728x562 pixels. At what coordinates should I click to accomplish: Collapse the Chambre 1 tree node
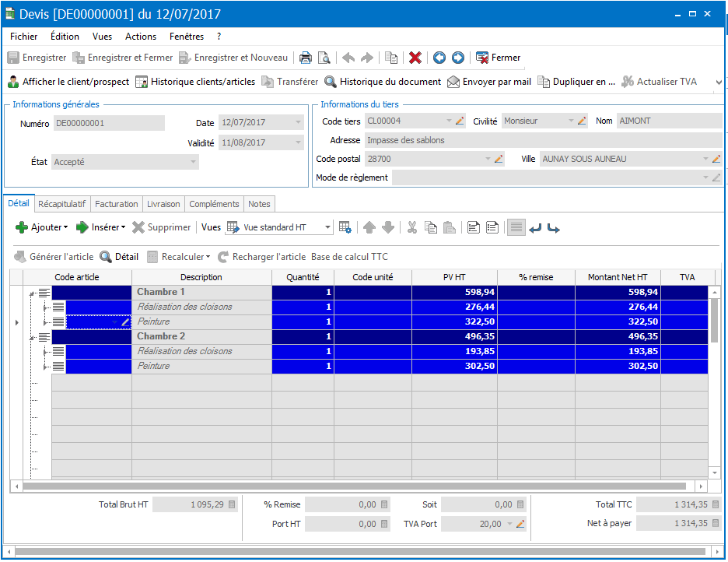point(32,293)
